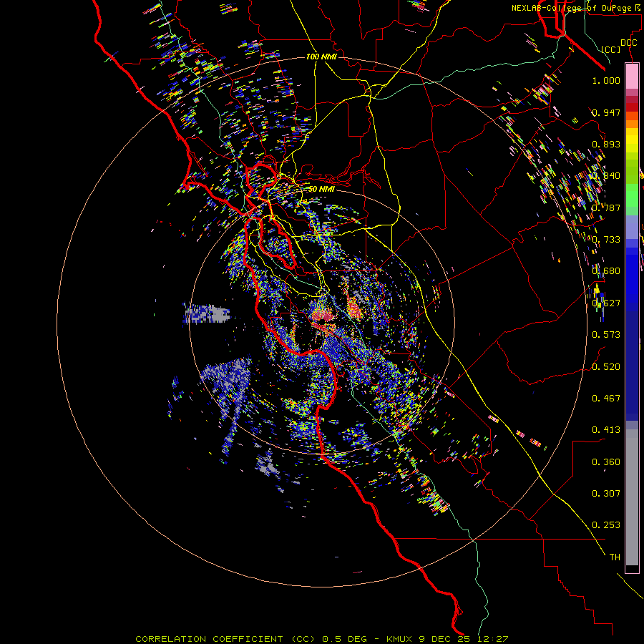Select the 0.413 scale value
This screenshot has height=644, width=644.
coord(606,430)
